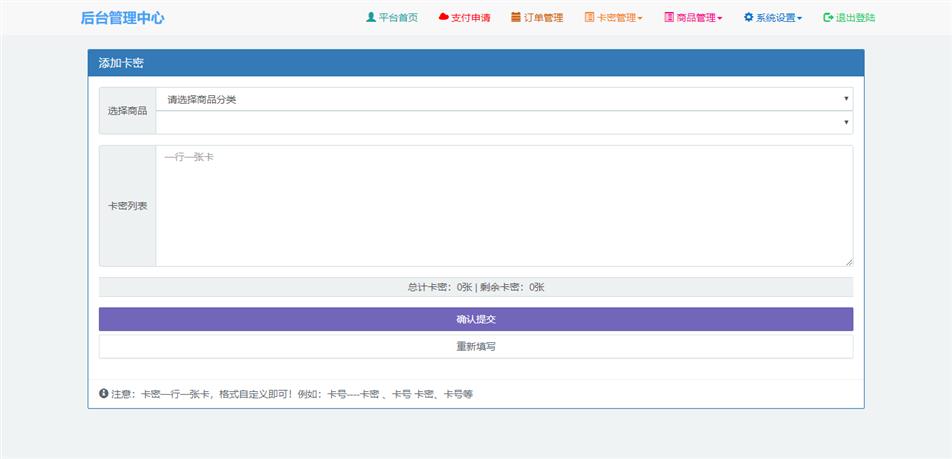Image resolution: width=952 pixels, height=459 pixels.
Task: Open the empty product dropdown below category
Action: [504, 122]
